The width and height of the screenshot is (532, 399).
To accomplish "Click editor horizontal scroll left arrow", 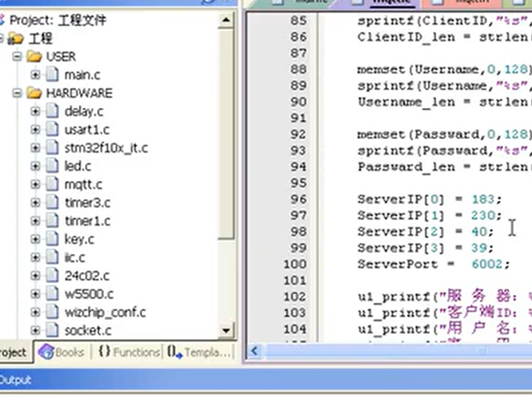I will tap(253, 351).
